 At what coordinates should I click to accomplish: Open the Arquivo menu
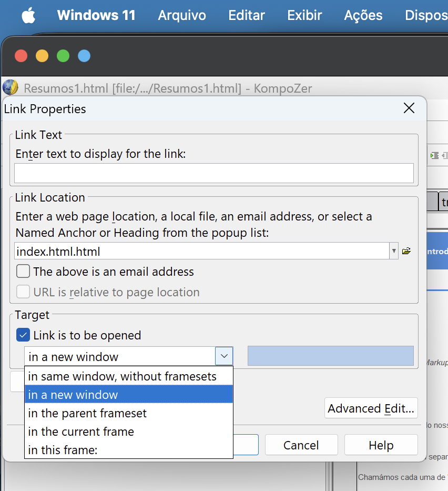(x=182, y=16)
